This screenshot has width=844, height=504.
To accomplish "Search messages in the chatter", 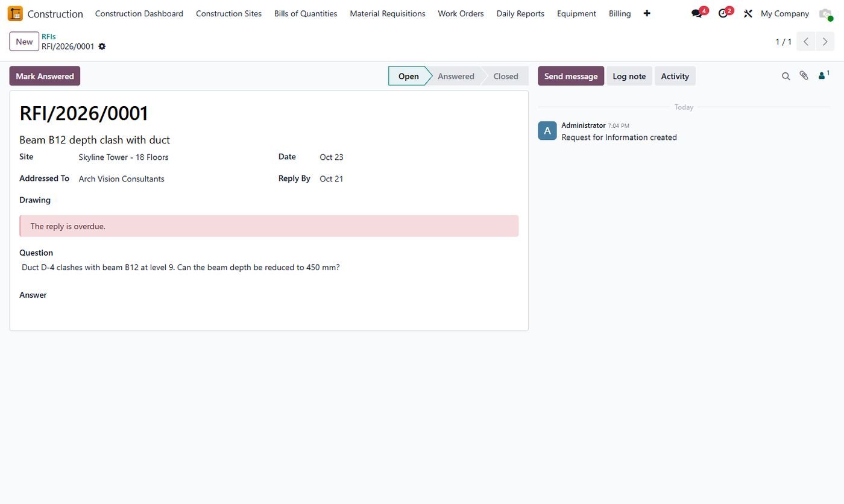I will (x=786, y=76).
